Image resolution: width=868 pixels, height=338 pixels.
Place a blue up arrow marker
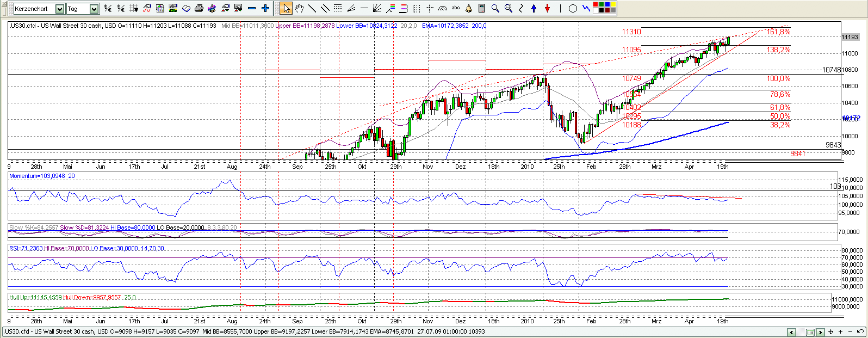(534, 8)
